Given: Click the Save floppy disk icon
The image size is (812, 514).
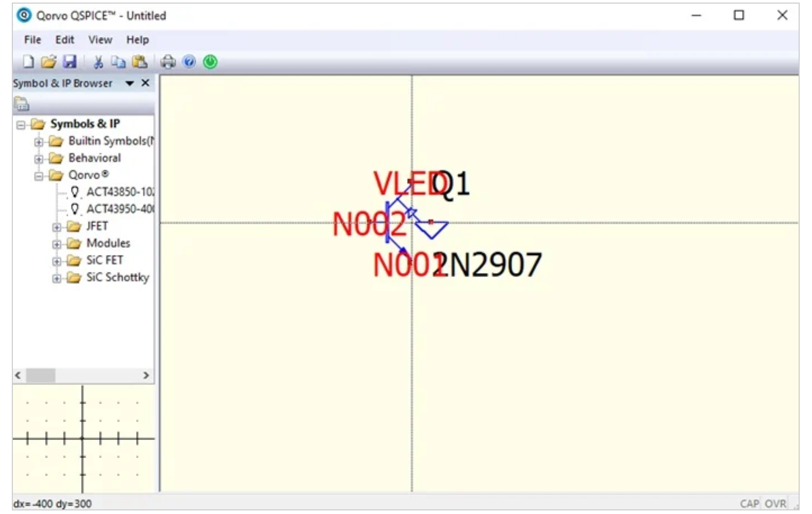Looking at the screenshot, I should point(69,62).
